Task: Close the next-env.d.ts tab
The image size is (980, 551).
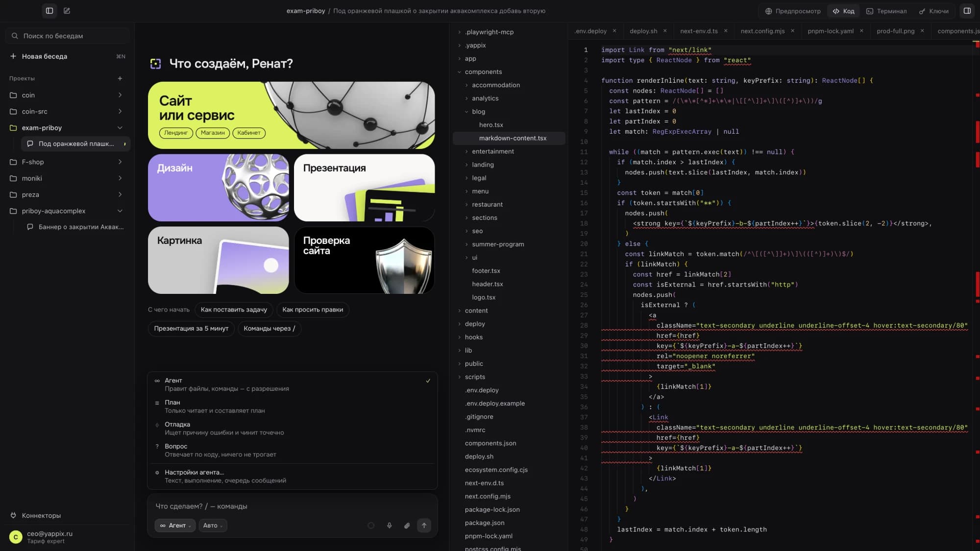Action: [x=726, y=31]
